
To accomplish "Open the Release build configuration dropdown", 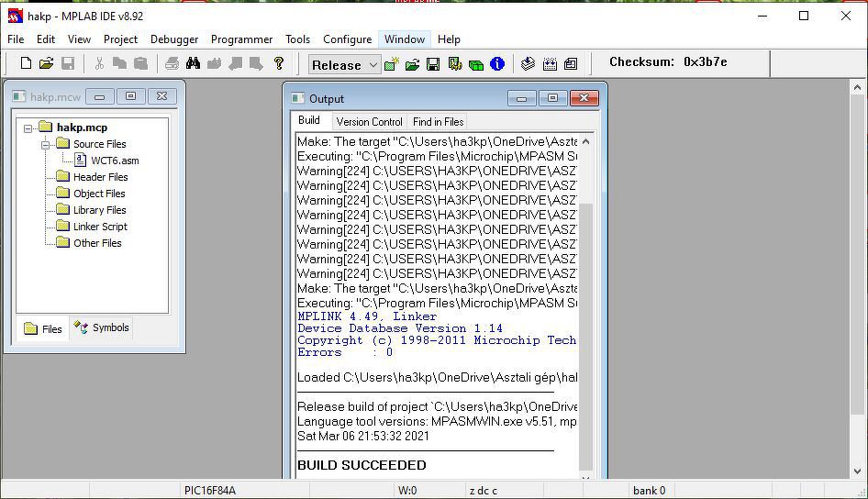I will (x=344, y=65).
